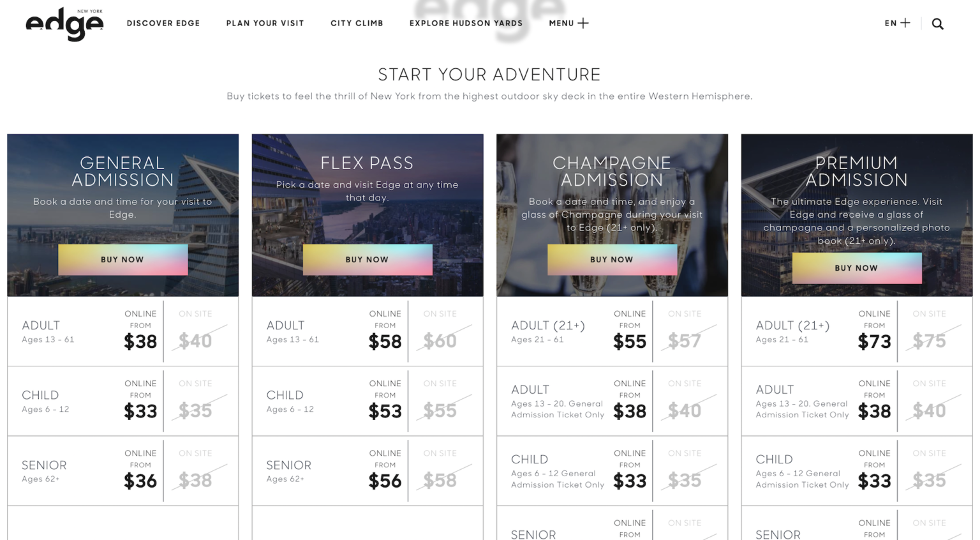Click the Champagne Admission card title
Image resolution: width=980 pixels, height=540 pixels.
[612, 172]
